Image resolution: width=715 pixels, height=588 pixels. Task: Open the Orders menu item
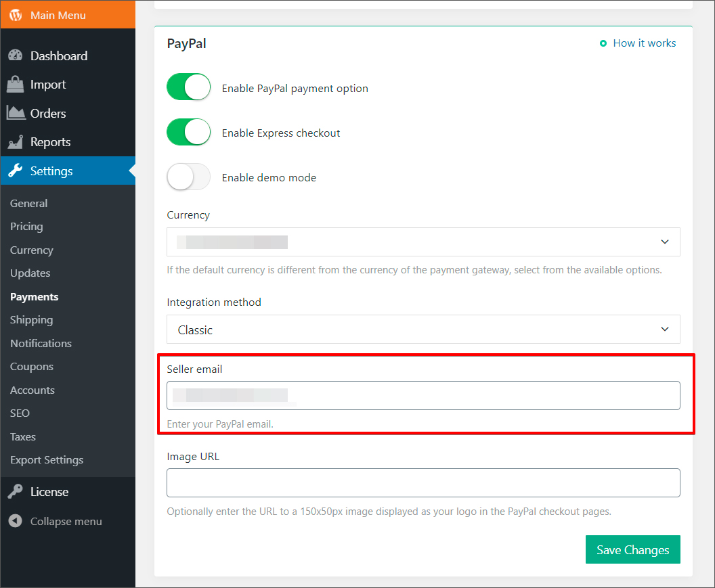click(68, 113)
